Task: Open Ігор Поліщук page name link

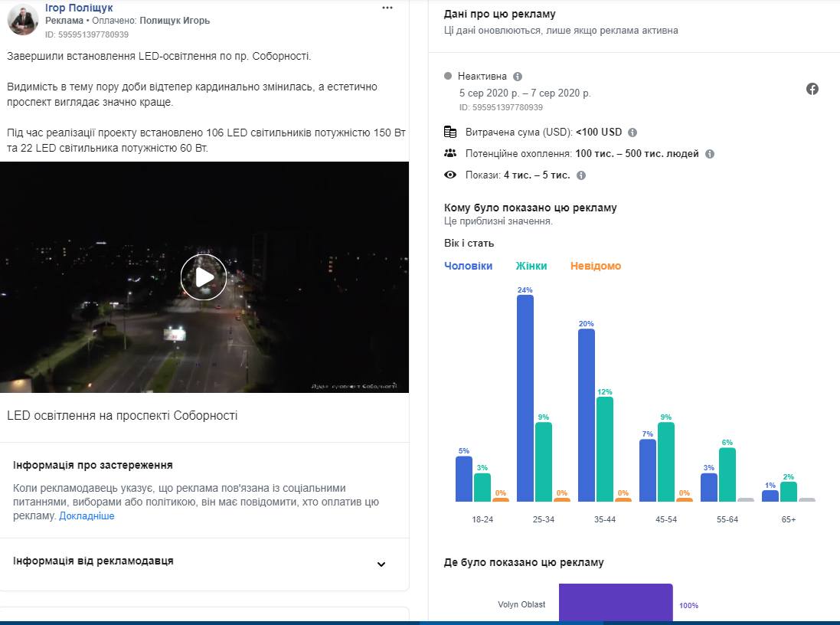Action: click(x=79, y=8)
